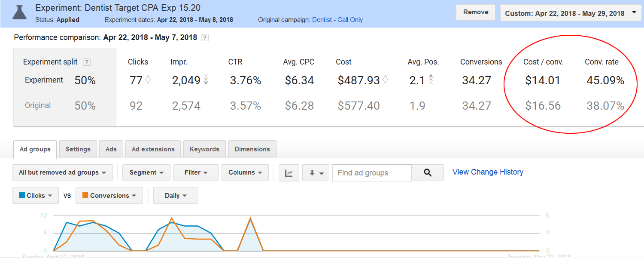Click the Impr. significance double-down arrow icon
Viewport: 644px width, 258px height.
click(206, 80)
